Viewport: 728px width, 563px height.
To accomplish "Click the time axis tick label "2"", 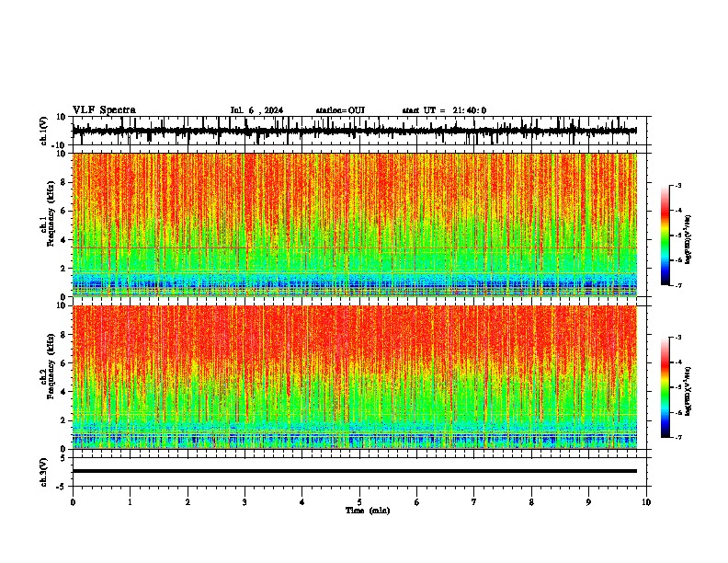I will (188, 502).
